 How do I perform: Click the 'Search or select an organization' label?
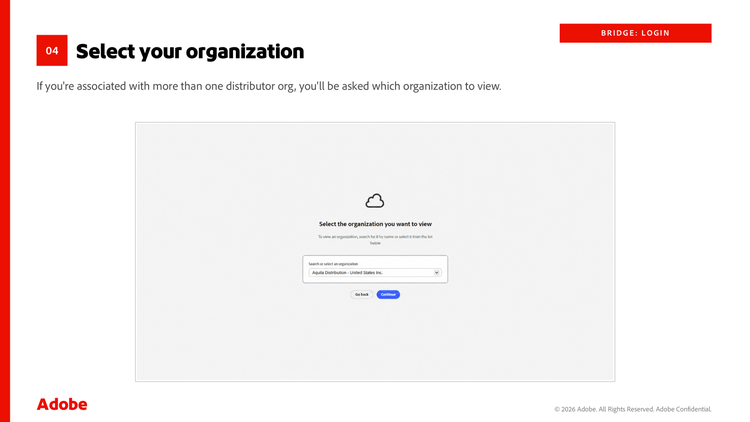[333, 264]
